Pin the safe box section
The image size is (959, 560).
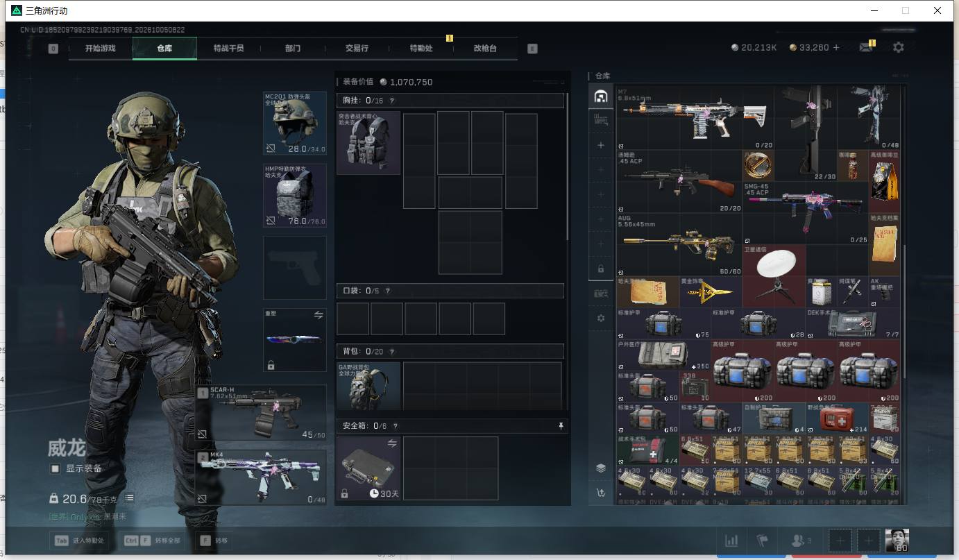pos(561,426)
